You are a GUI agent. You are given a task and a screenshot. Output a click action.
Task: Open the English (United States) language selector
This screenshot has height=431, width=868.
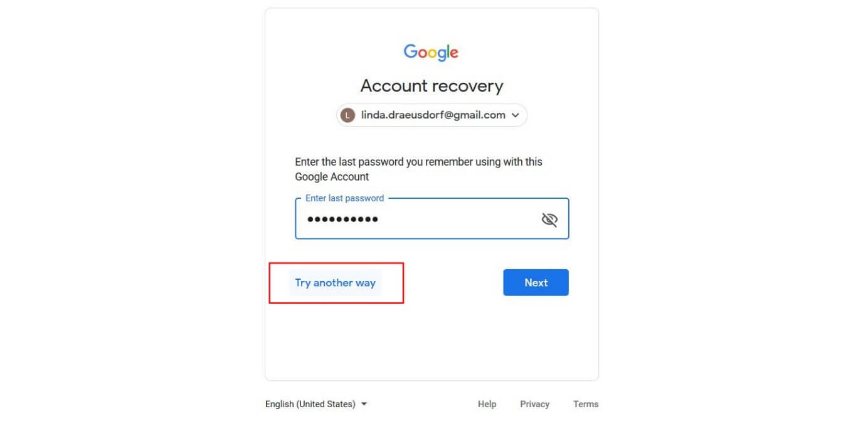tap(316, 404)
